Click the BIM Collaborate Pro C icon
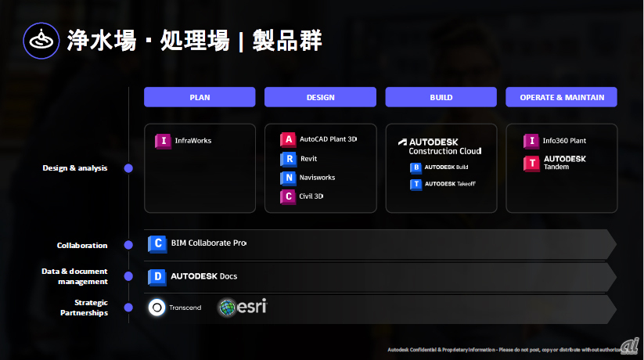 pyautogui.click(x=158, y=243)
